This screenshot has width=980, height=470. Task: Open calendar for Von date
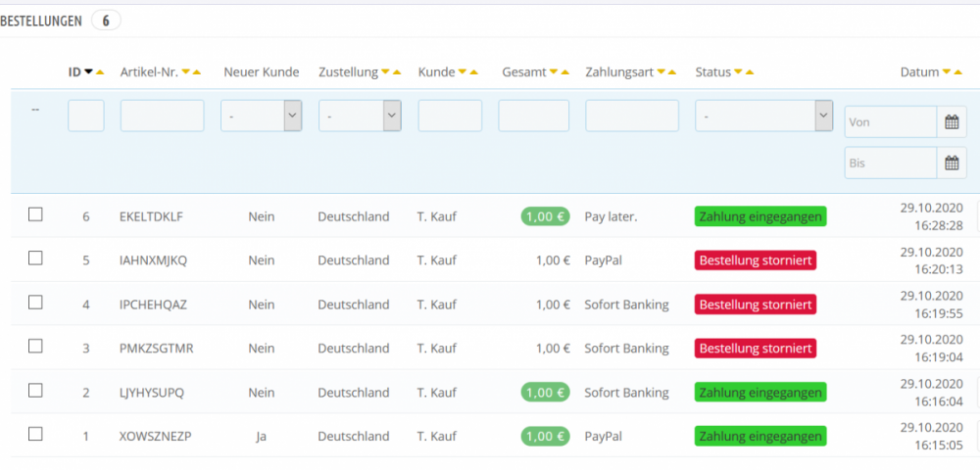click(952, 122)
